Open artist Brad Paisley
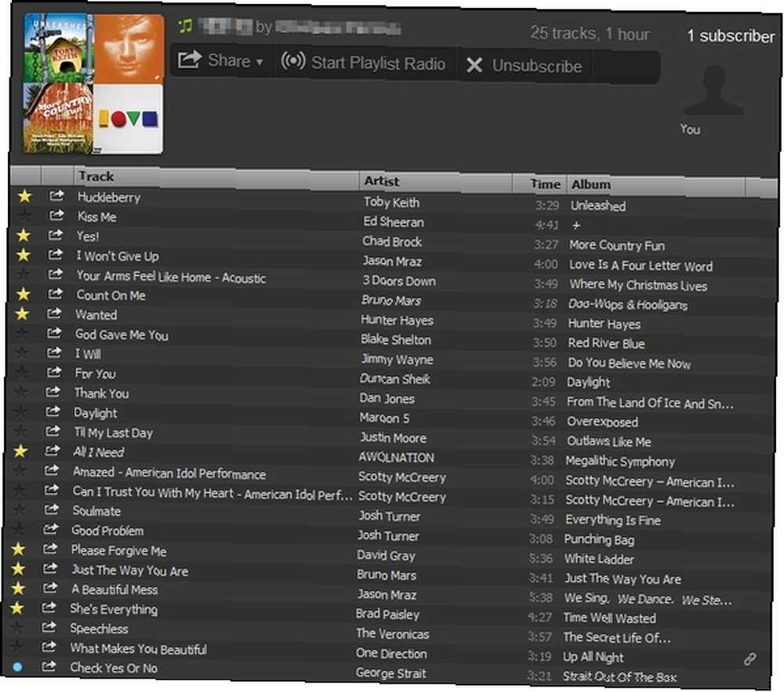This screenshot has width=784, height=692. 387,614
